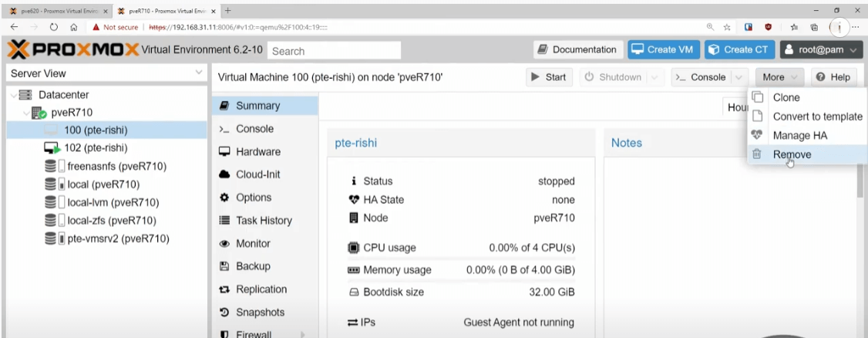Click the trash icon beside Remove
The width and height of the screenshot is (868, 338).
(x=757, y=154)
